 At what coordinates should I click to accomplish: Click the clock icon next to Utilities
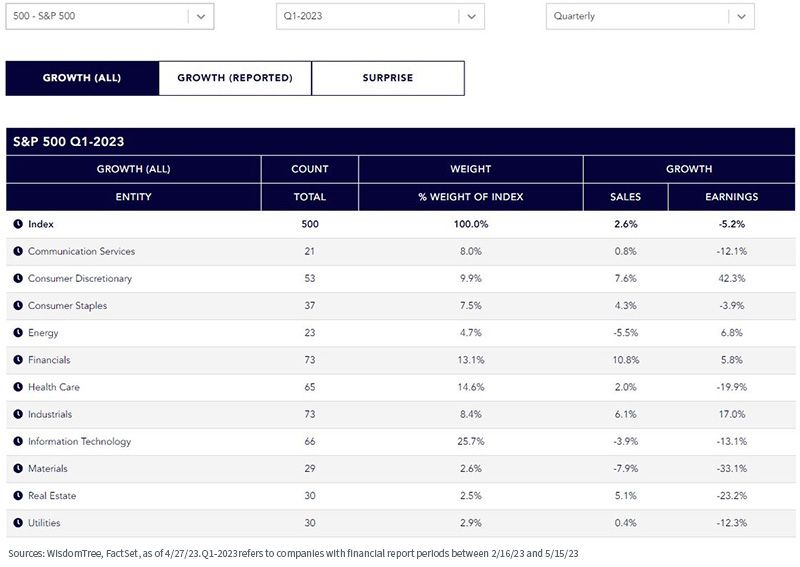(18, 523)
